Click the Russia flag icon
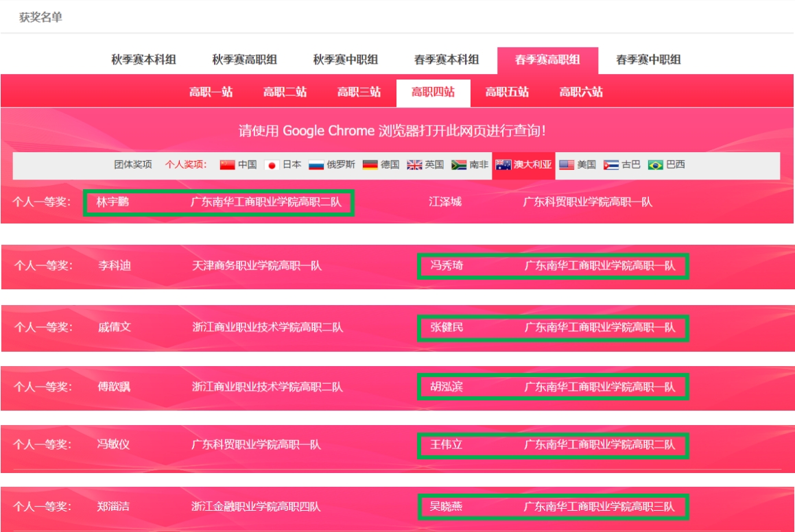Image resolution: width=795 pixels, height=532 pixels. coord(316,165)
